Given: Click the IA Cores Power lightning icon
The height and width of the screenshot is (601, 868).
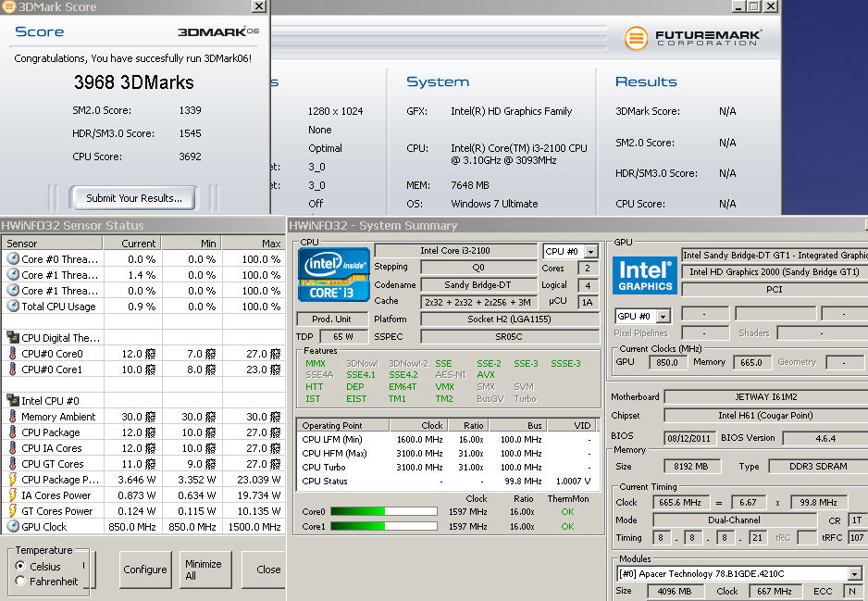Looking at the screenshot, I should (13, 495).
